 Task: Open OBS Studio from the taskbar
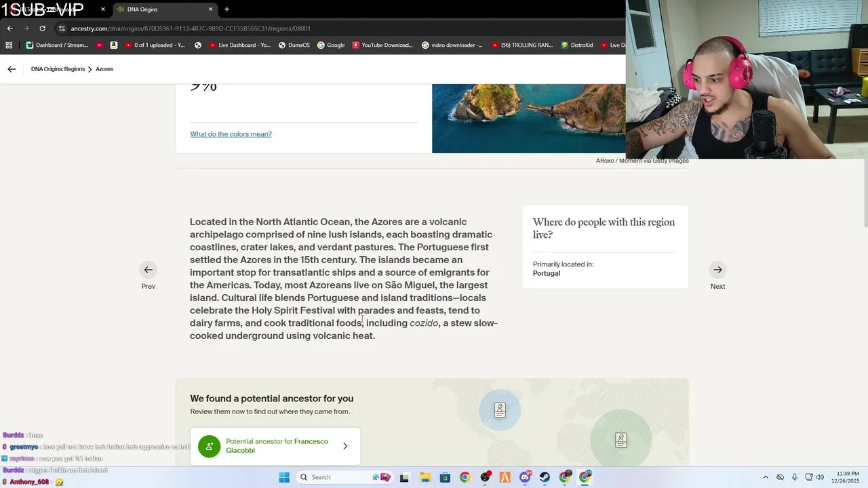[x=485, y=477]
